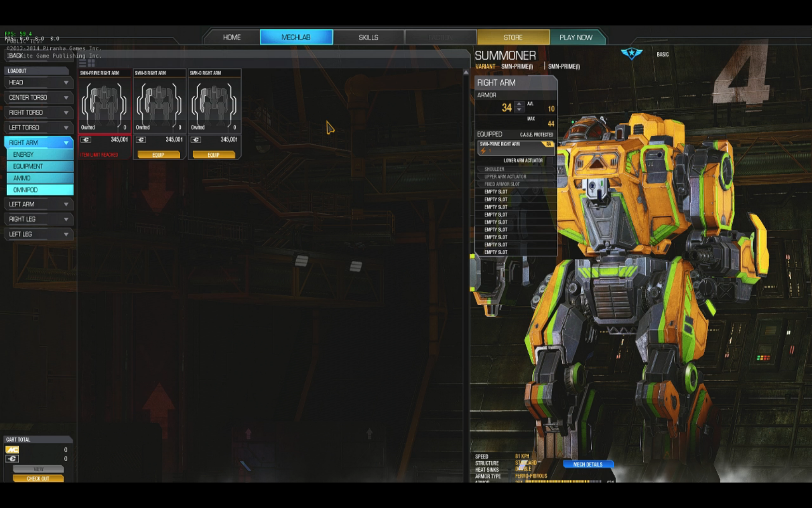Open the Energy category under Right Arm
The height and width of the screenshot is (508, 812).
click(40, 155)
